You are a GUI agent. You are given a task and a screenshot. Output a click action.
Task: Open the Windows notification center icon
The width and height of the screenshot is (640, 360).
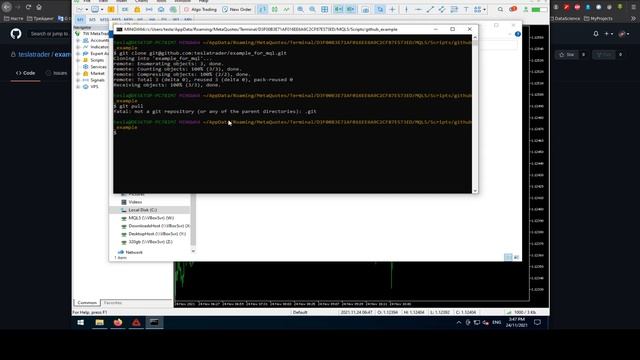click(x=538, y=322)
